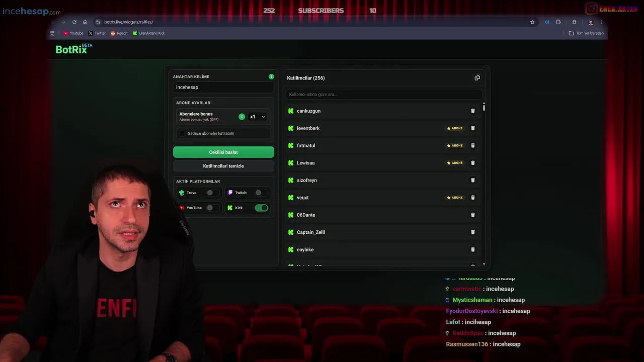Copy participants list with copy icon
This screenshot has width=644, height=362.
pyautogui.click(x=477, y=78)
